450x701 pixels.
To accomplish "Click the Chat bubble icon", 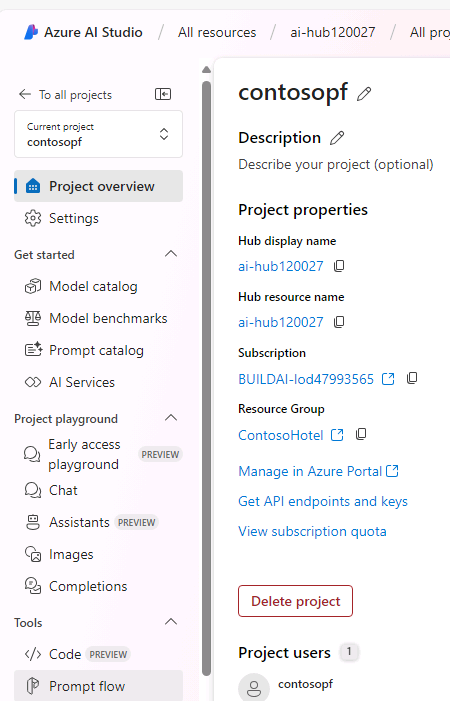I will [33, 490].
